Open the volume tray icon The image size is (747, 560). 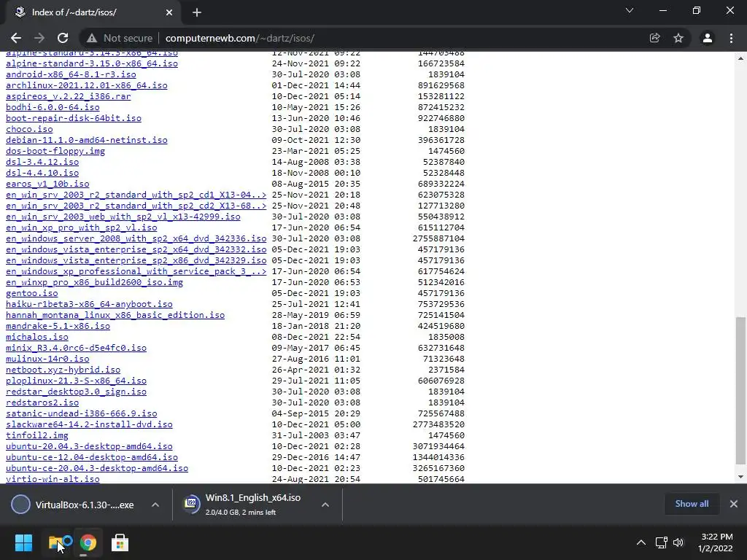click(x=678, y=542)
